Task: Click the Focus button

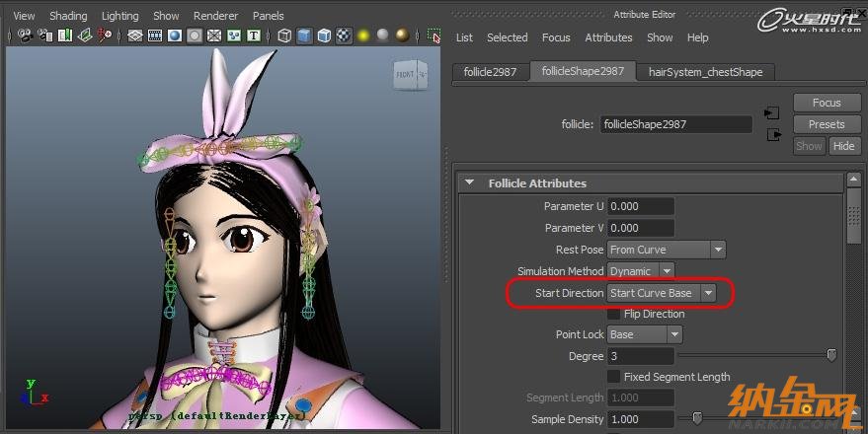Action: [827, 103]
